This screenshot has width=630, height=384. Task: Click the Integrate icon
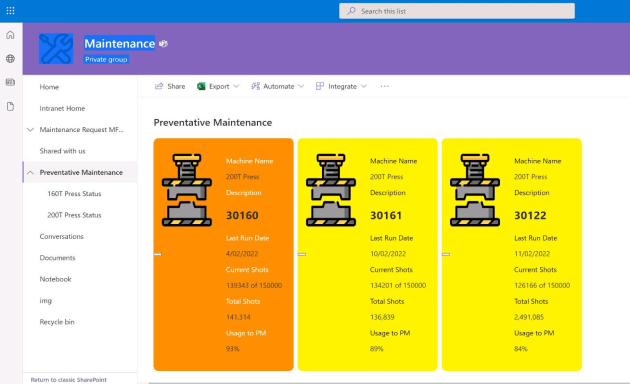[320, 86]
